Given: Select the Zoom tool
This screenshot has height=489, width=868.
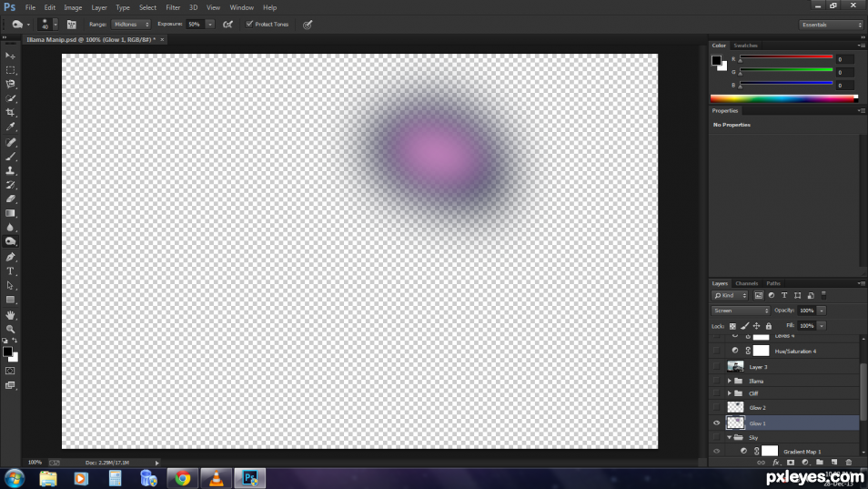Looking at the screenshot, I should click(10, 329).
